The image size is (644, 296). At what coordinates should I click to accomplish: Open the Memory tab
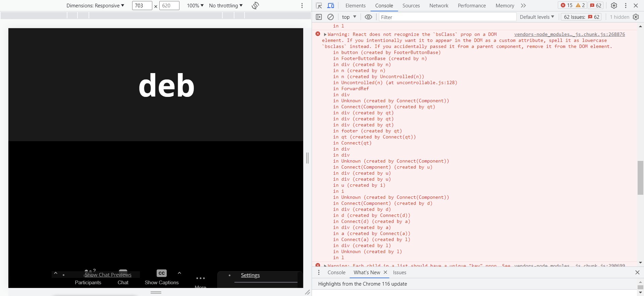(x=505, y=5)
